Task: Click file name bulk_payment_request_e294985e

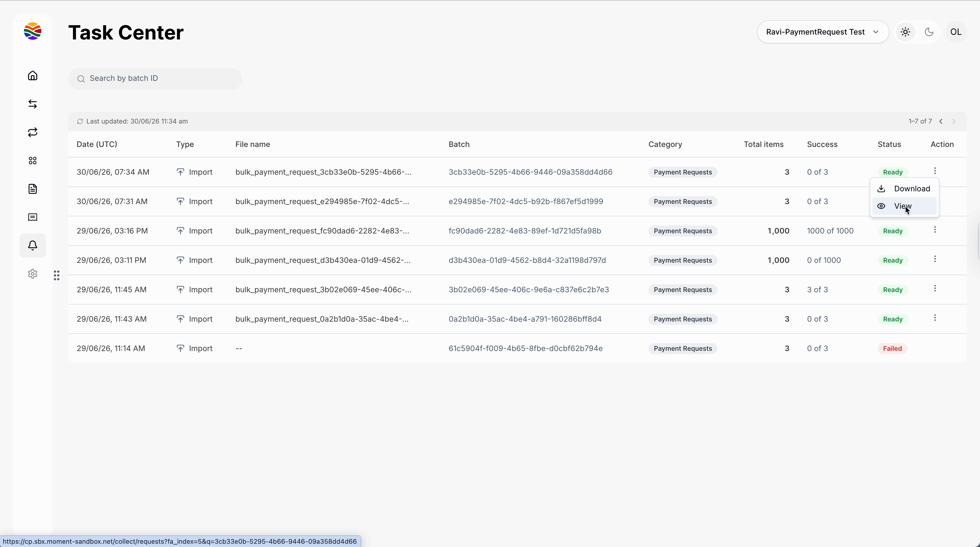Action: click(322, 202)
